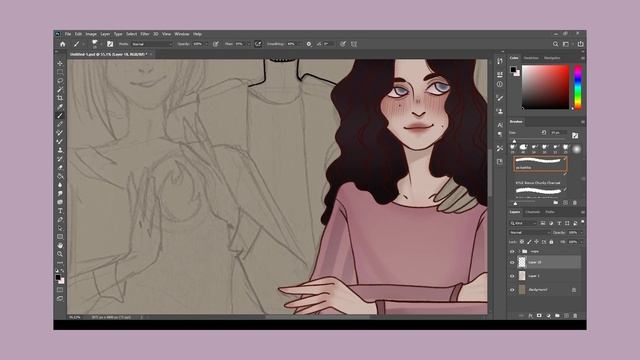This screenshot has height=360, width=640.
Task: Open the layer Opacity dropdown in Layers panel
Action: pos(581,233)
